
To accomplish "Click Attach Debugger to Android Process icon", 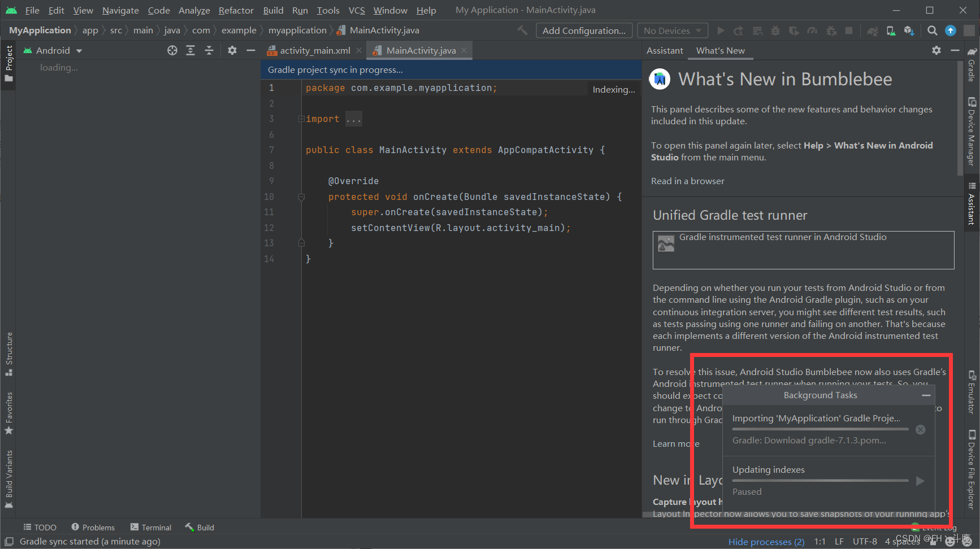I will 831,30.
